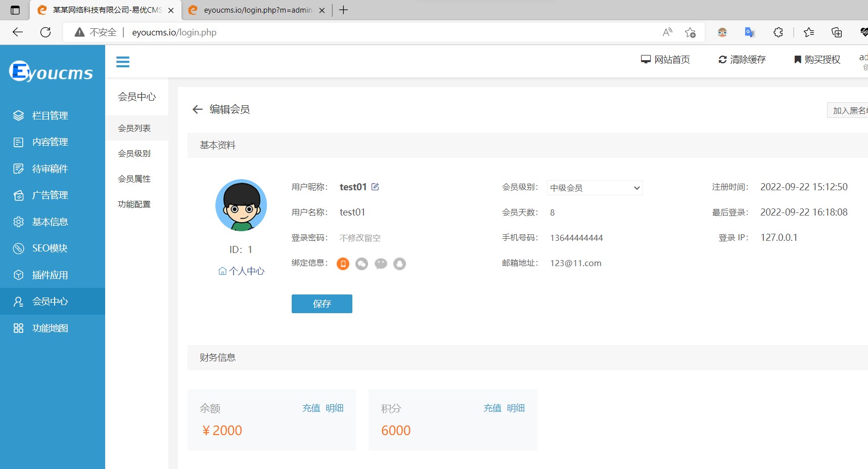Go to 会员级别 submenu
The width and height of the screenshot is (868, 469).
click(137, 153)
